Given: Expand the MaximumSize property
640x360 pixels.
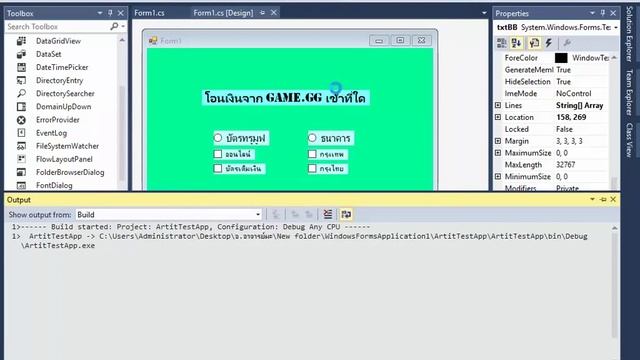Looking at the screenshot, I should (x=498, y=153).
